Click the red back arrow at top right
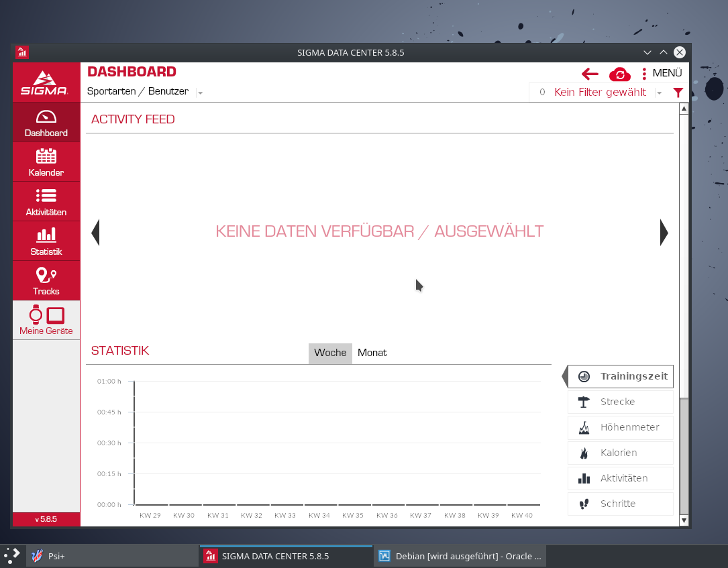This screenshot has height=568, width=728. coord(589,74)
